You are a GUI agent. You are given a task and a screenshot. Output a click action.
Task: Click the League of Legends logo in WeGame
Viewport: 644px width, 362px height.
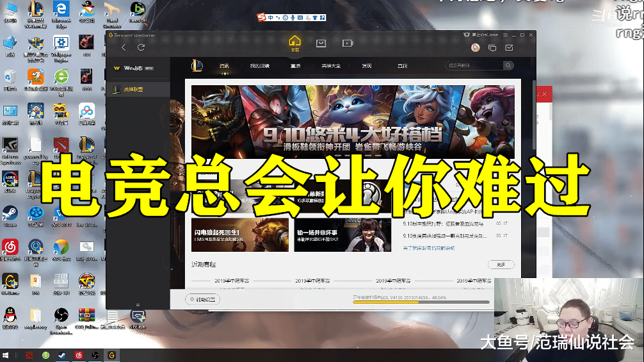(x=197, y=65)
